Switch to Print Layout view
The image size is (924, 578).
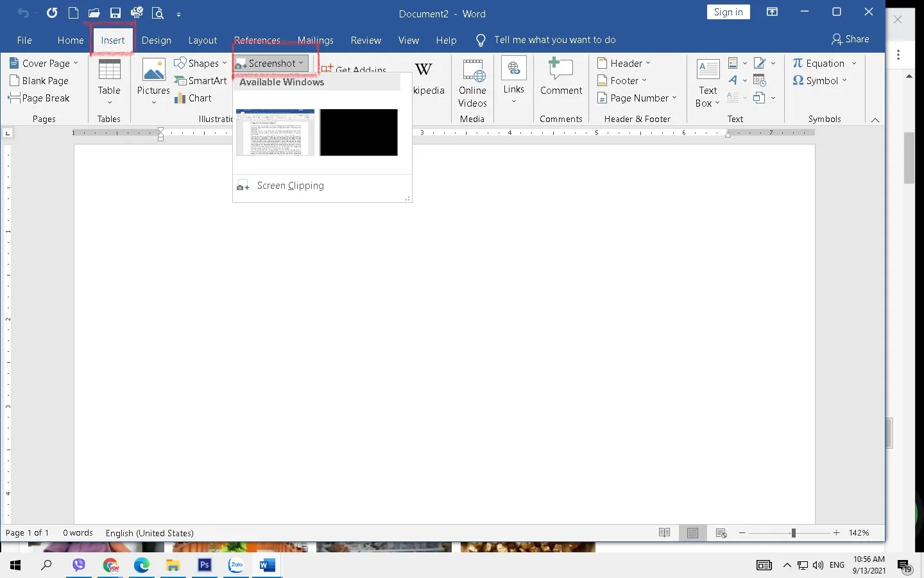(x=693, y=533)
